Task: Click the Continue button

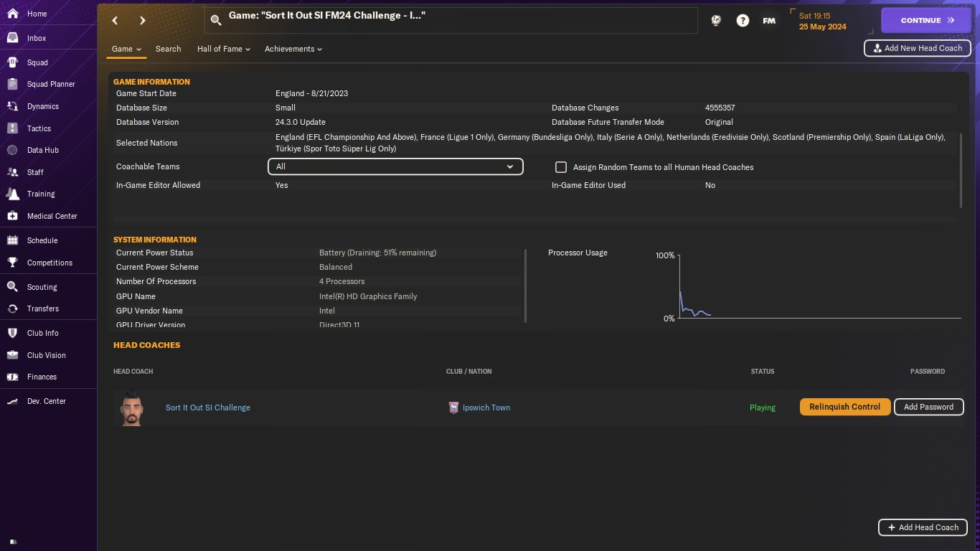Action: coord(926,20)
